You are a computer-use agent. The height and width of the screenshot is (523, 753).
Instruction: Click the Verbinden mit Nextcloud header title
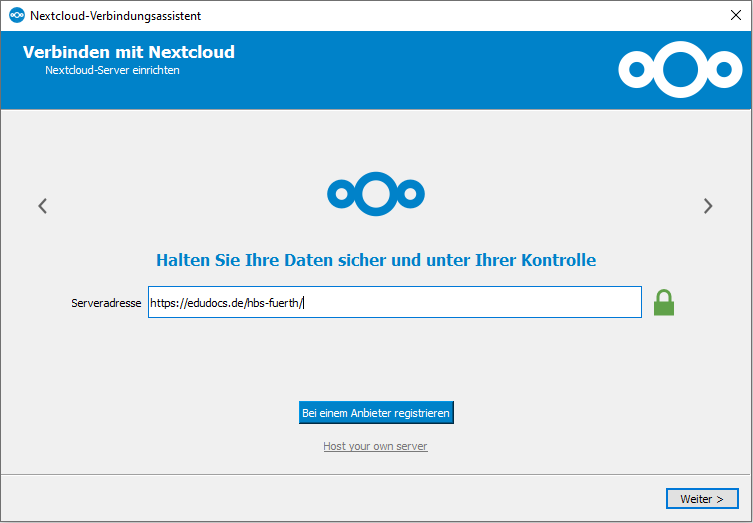[x=129, y=52]
